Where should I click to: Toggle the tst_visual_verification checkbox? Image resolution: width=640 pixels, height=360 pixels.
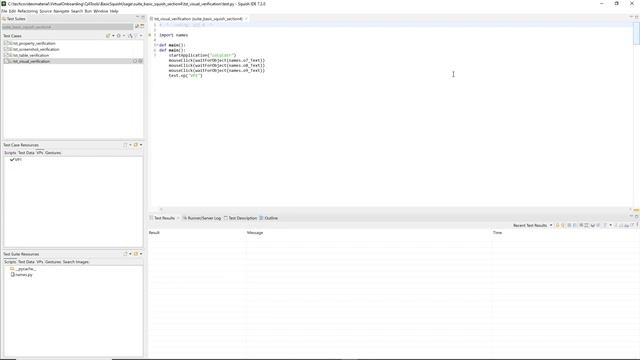click(x=6, y=61)
